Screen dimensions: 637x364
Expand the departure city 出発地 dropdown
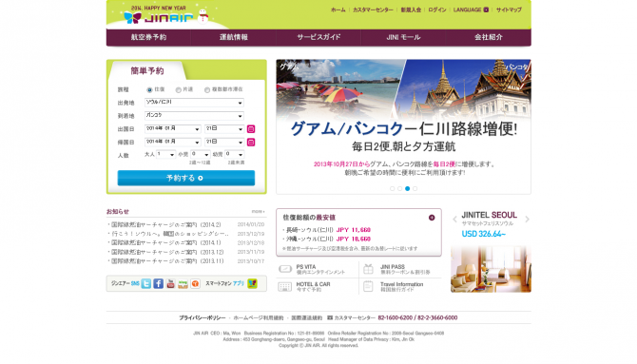194,103
